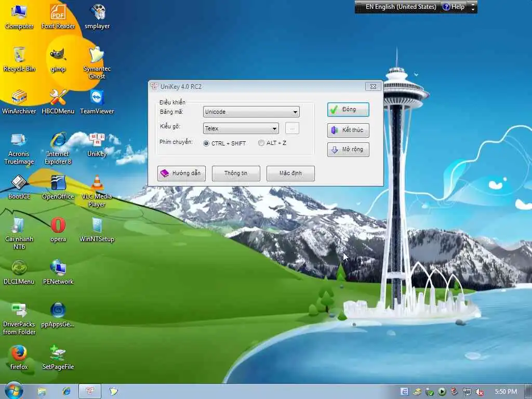Launch opera browser icon

(58, 230)
